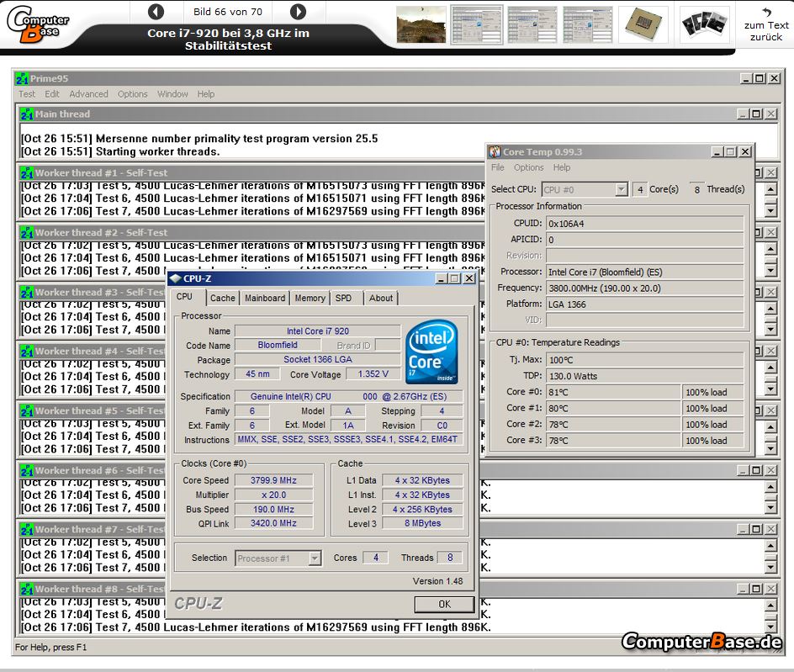794x672 pixels.
Task: Switch to the About tab in CPU-Z
Action: click(381, 299)
